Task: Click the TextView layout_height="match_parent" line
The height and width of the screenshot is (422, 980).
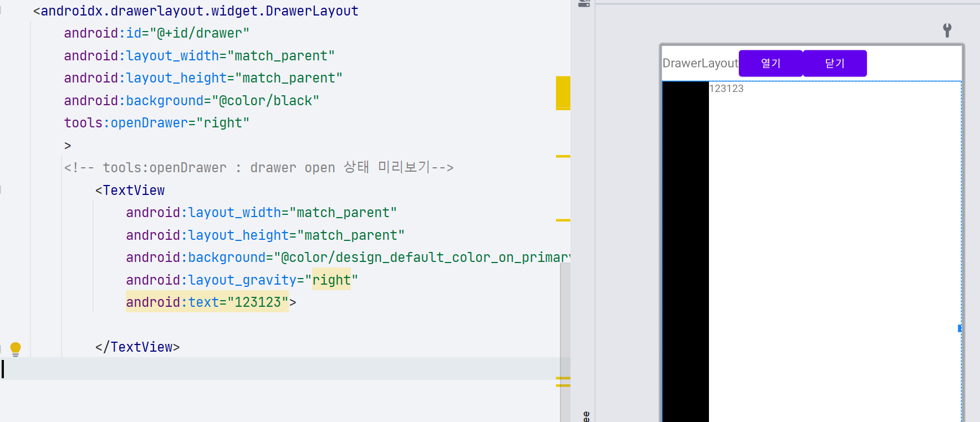Action: point(265,235)
